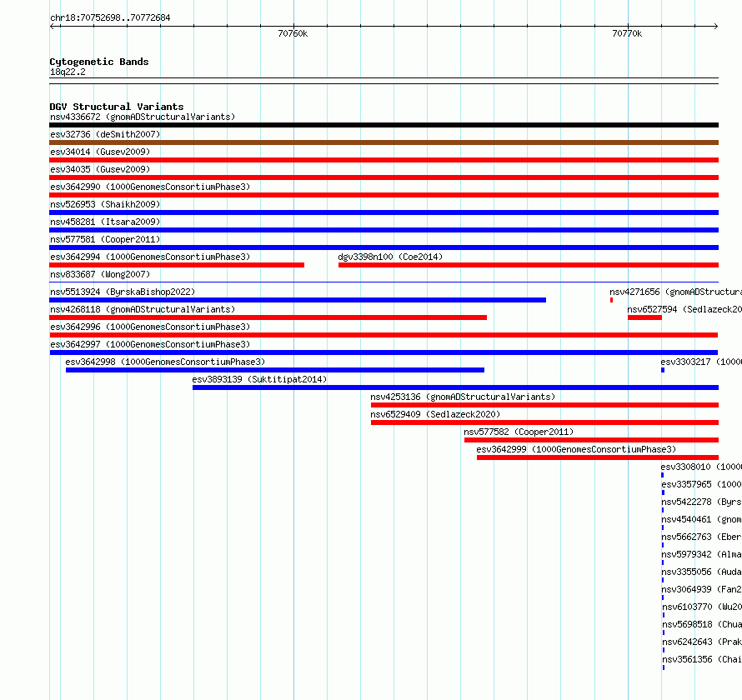The width and height of the screenshot is (742, 700).
Task: Select the tiny blue esv3303217 marker
Action: [663, 370]
